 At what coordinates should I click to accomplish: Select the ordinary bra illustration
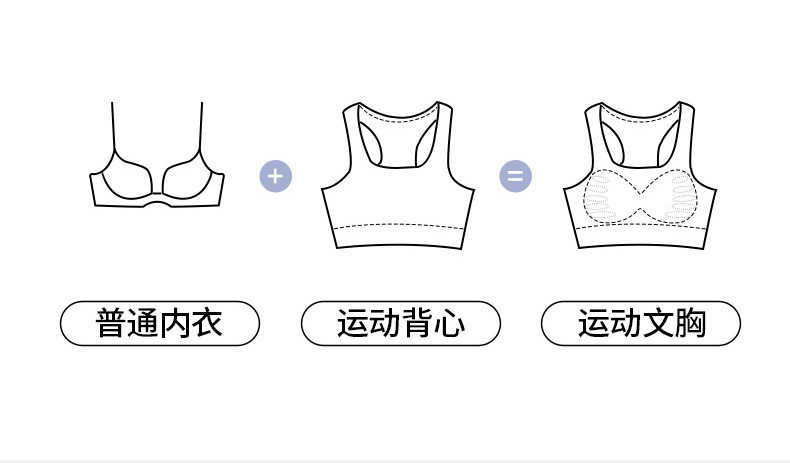click(157, 155)
